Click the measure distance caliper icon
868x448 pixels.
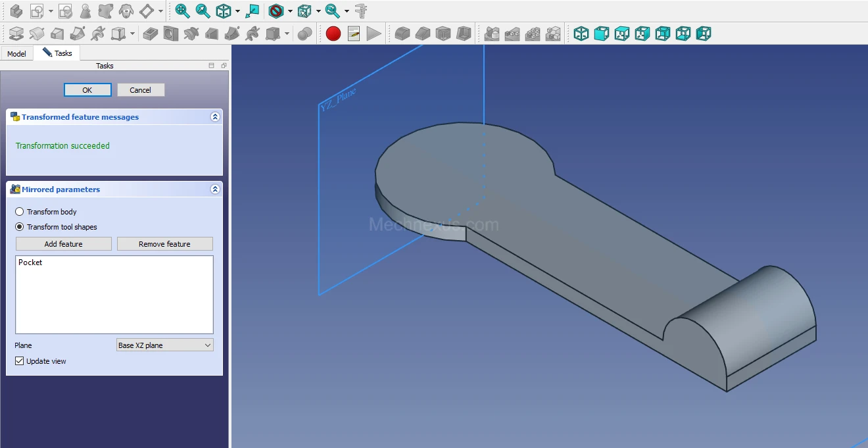click(x=360, y=11)
